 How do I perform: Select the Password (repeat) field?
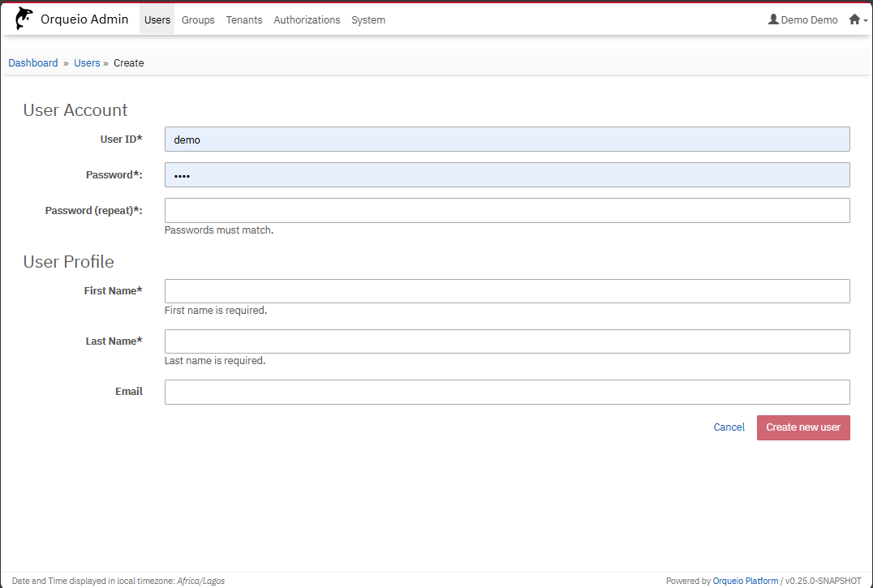coord(507,211)
